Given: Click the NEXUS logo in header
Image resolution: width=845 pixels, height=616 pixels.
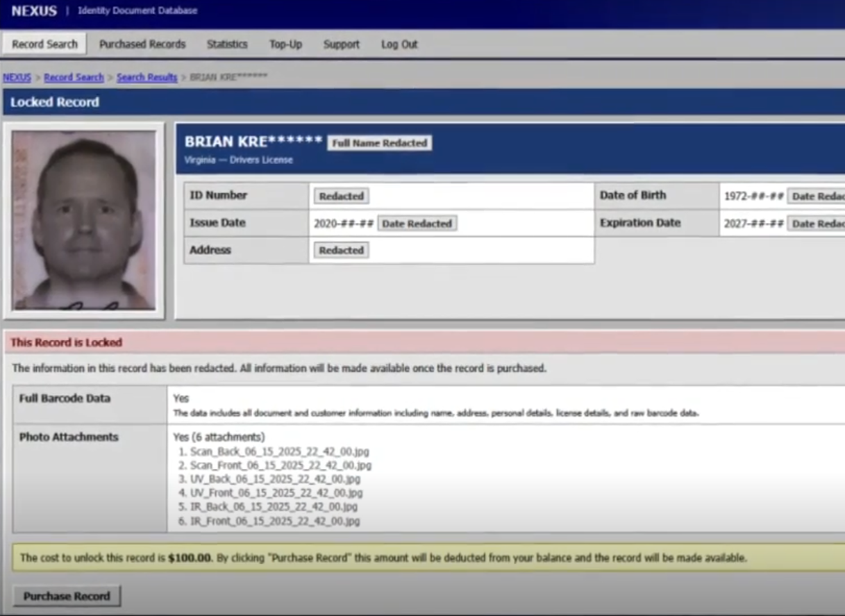Looking at the screenshot, I should [x=34, y=11].
